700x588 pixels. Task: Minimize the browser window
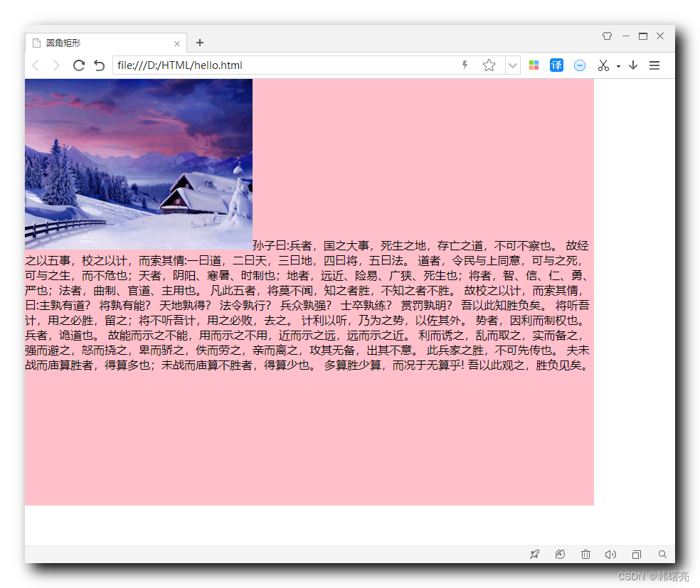click(x=626, y=36)
